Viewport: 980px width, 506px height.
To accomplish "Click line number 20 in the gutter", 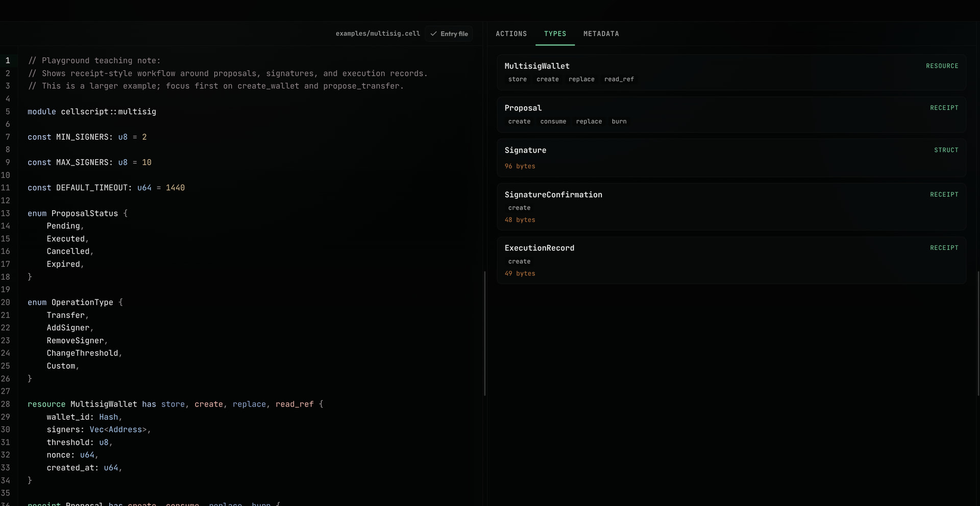I will tap(5, 302).
